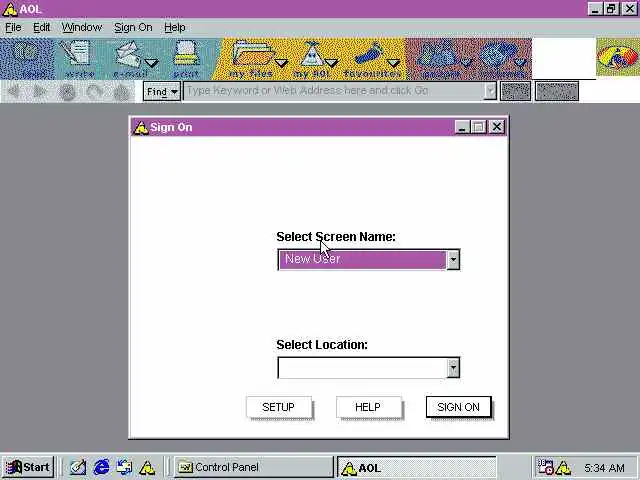Maximize the Sign On dialog window

tap(478, 127)
